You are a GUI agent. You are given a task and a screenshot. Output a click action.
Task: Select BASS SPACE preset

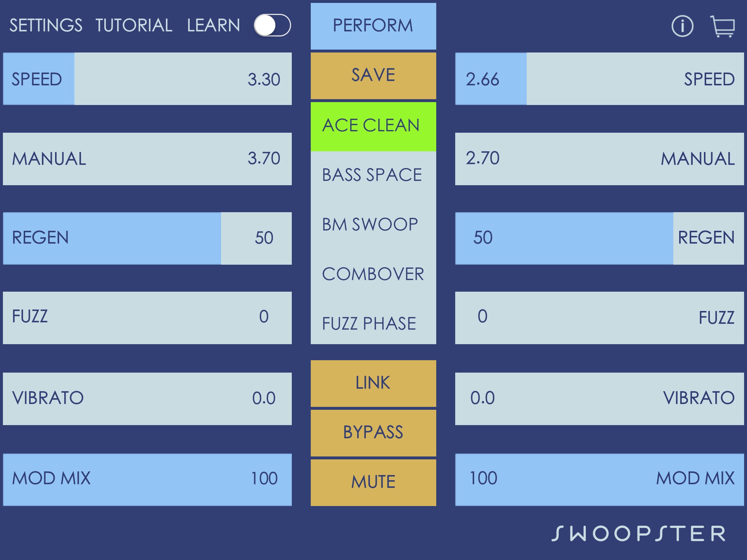pos(371,174)
